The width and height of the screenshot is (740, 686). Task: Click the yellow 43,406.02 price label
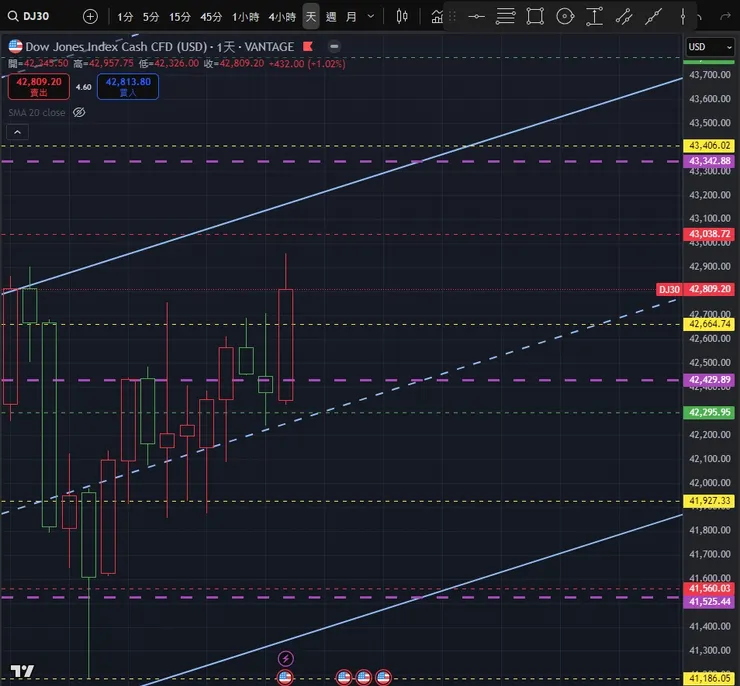pos(709,146)
